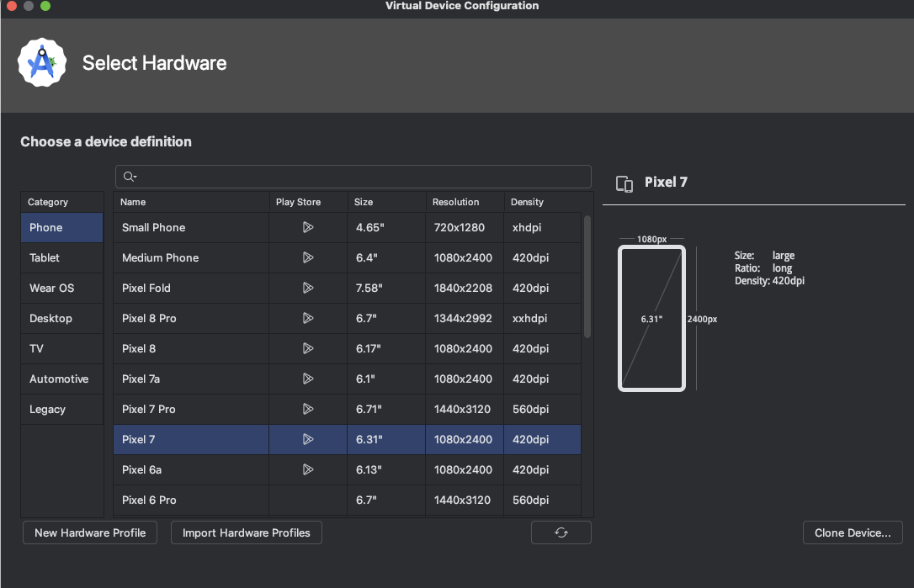Click the Android Studio logo icon
914x588 pixels.
point(42,63)
